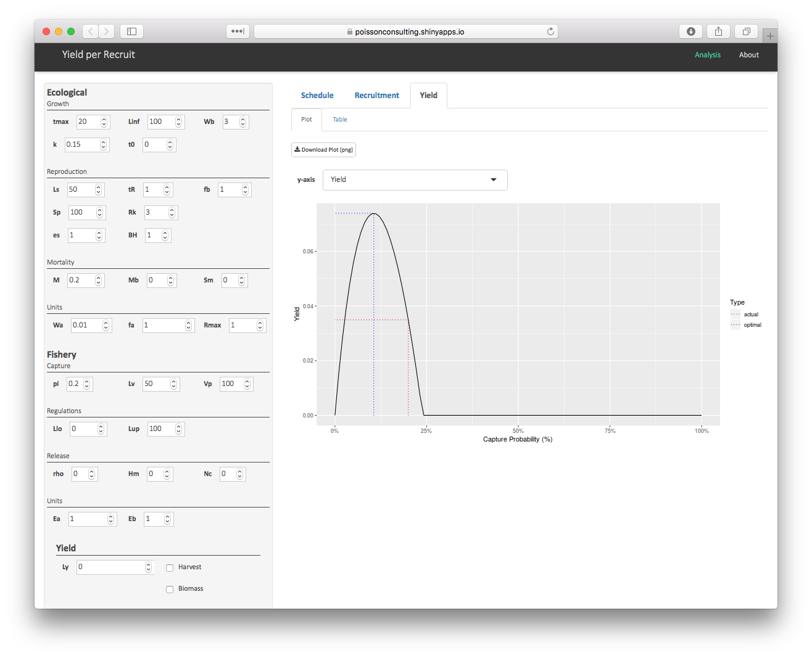The width and height of the screenshot is (812, 658).
Task: Show all tabs overview icon
Action: (x=746, y=31)
